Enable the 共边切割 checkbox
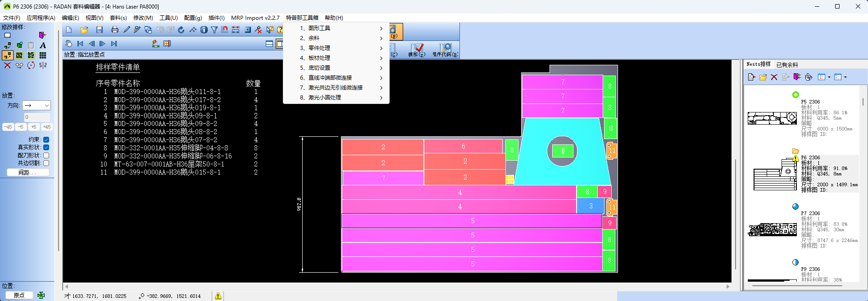 click(x=46, y=163)
